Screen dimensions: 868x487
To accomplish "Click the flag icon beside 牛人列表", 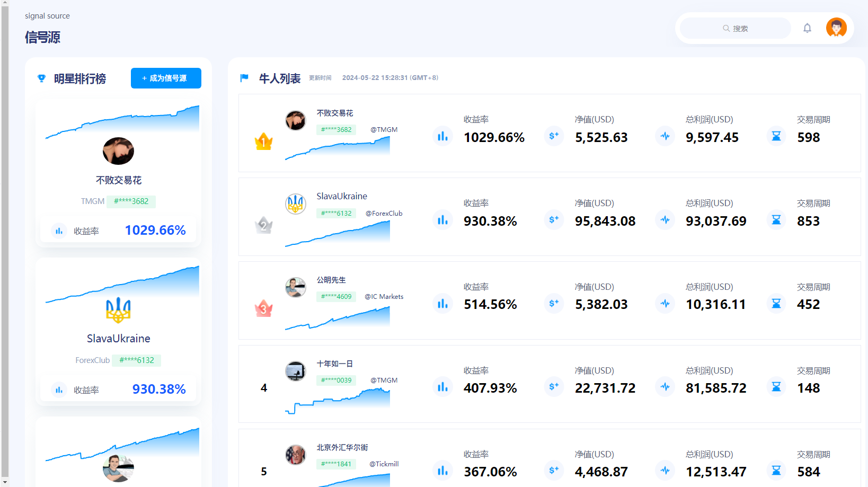I will pos(244,78).
